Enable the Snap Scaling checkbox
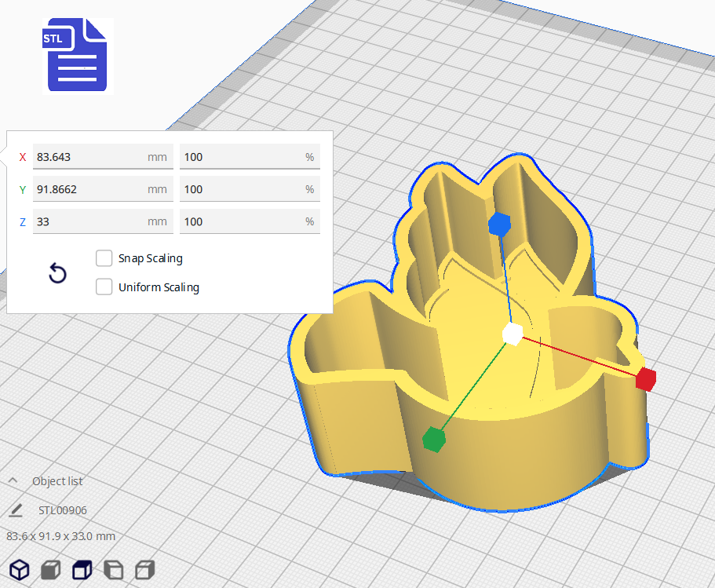 coord(104,258)
